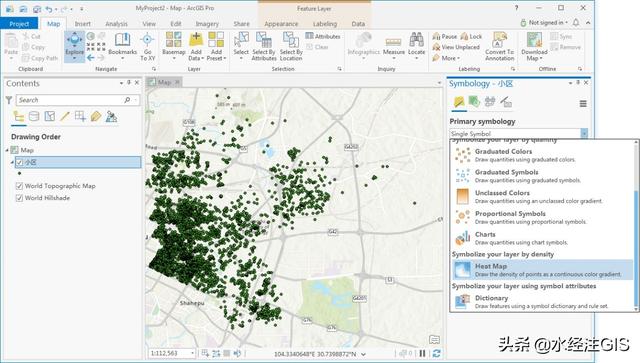The image size is (640, 363).
Task: Show List By Selection
Action: point(50,117)
